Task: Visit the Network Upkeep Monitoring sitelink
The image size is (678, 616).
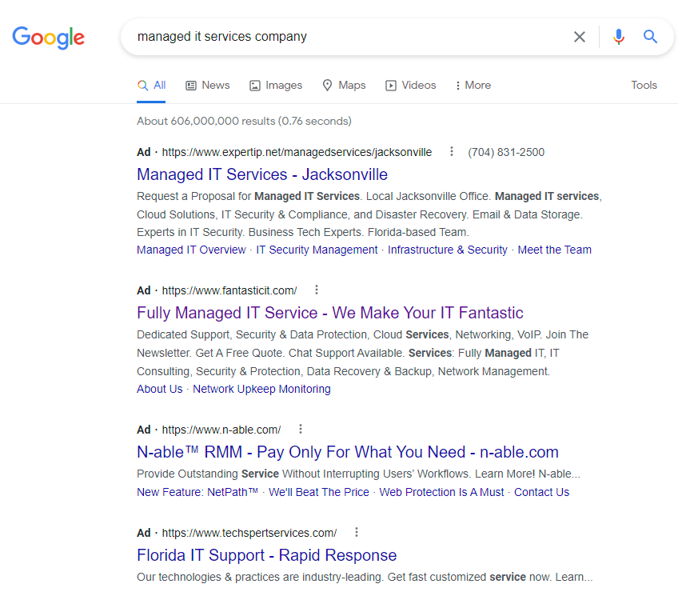Action: pyautogui.click(x=261, y=389)
